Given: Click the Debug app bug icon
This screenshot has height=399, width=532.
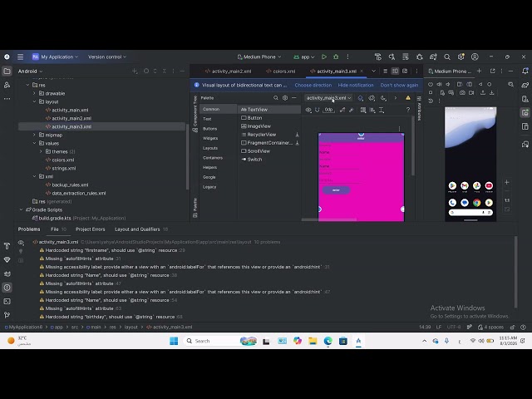Looking at the screenshot, I should (336, 57).
